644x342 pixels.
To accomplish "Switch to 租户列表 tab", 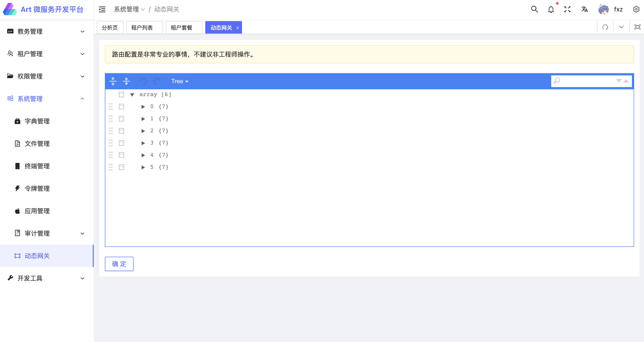I will point(142,28).
